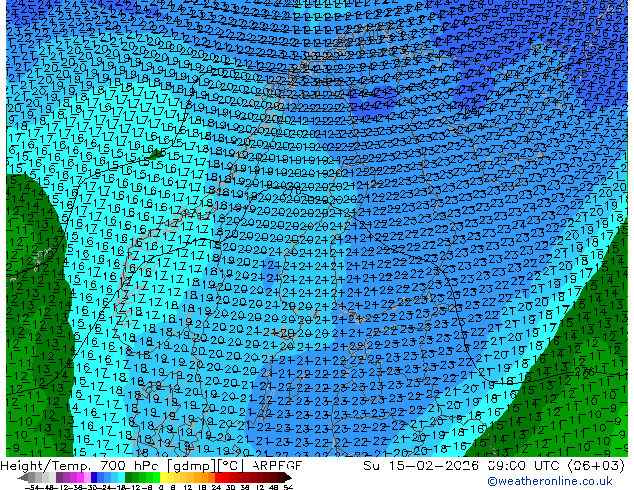The width and height of the screenshot is (634, 490).
Task: Click the ARPEGE model name in title
Action: click(277, 465)
